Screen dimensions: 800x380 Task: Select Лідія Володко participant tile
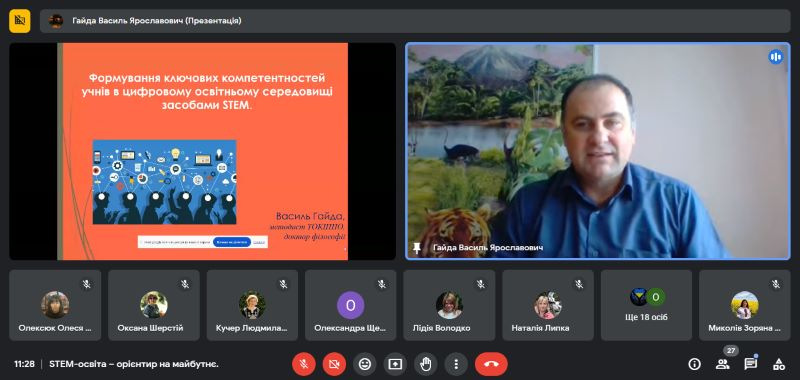449,306
